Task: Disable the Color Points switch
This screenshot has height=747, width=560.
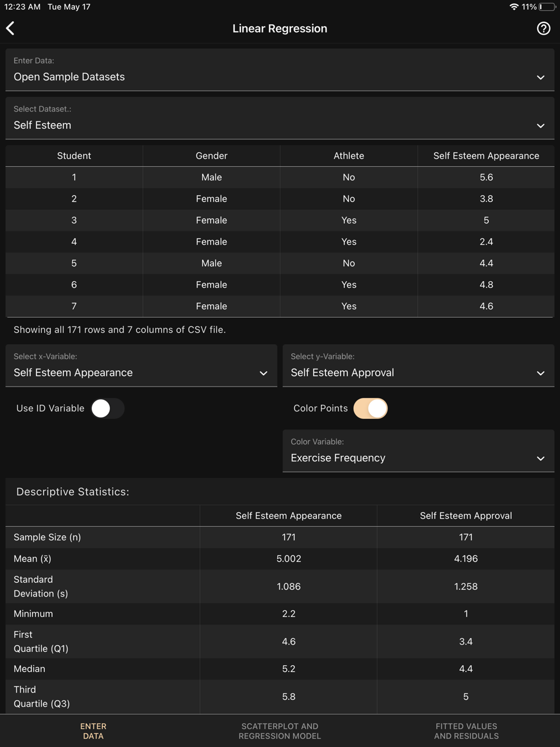Action: 371,408
